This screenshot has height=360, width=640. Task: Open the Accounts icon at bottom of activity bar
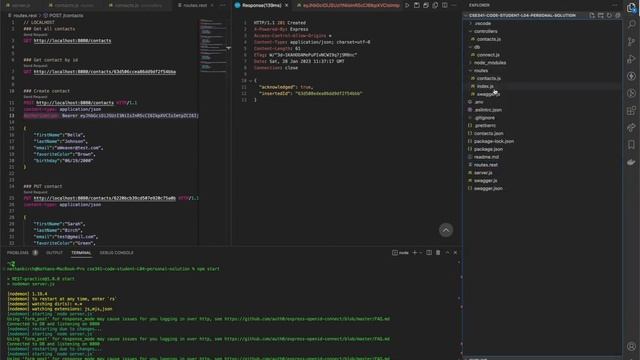[631, 347]
